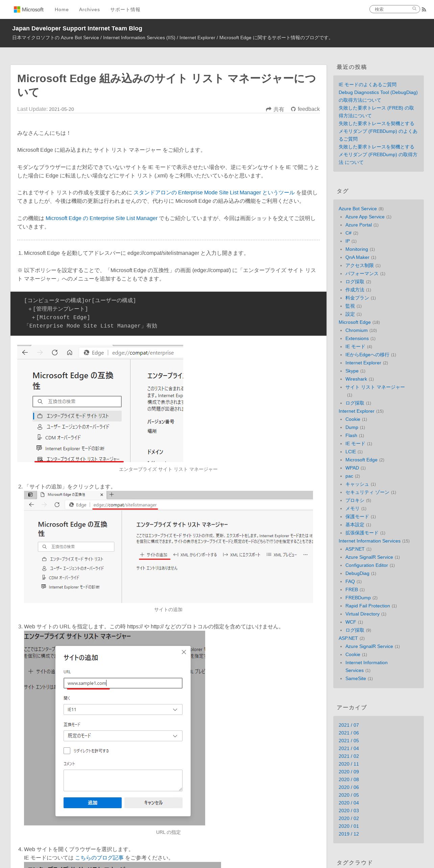The height and width of the screenshot is (868, 434).
Task: Click the URL の指定 dialog screenshot
Action: tap(115, 728)
